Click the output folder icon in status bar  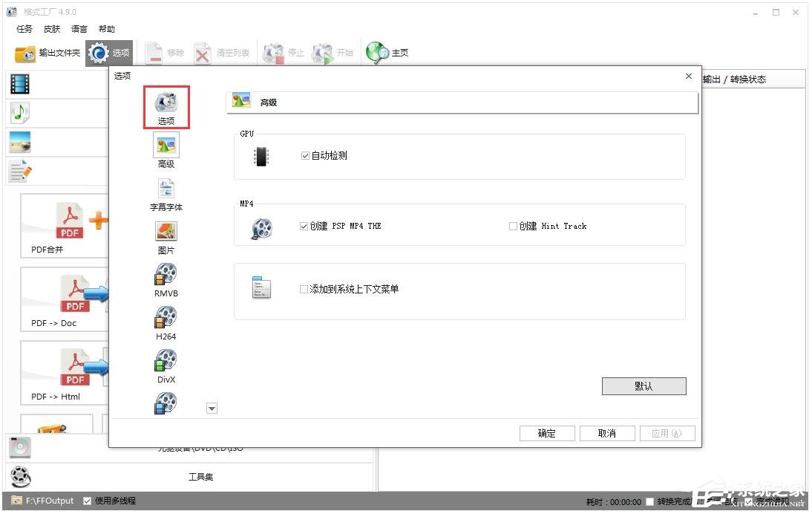coord(16,501)
